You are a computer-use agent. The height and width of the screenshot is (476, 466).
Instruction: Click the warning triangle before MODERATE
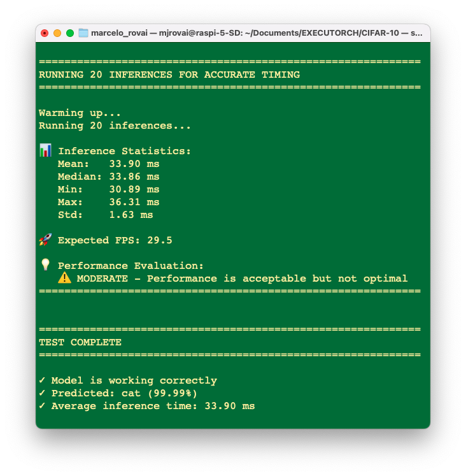click(x=64, y=278)
